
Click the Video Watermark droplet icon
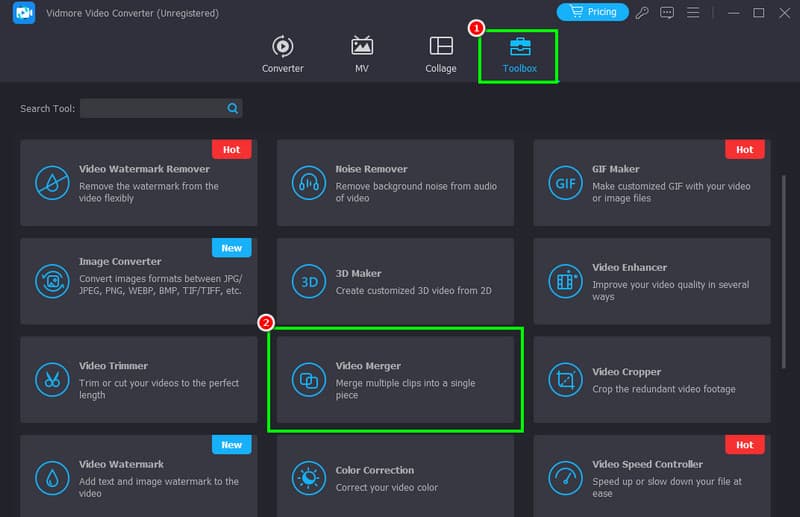50,477
